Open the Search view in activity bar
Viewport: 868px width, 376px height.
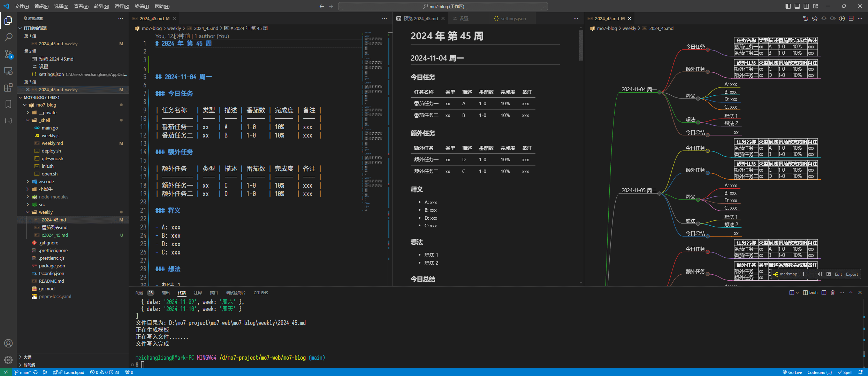[x=8, y=37]
